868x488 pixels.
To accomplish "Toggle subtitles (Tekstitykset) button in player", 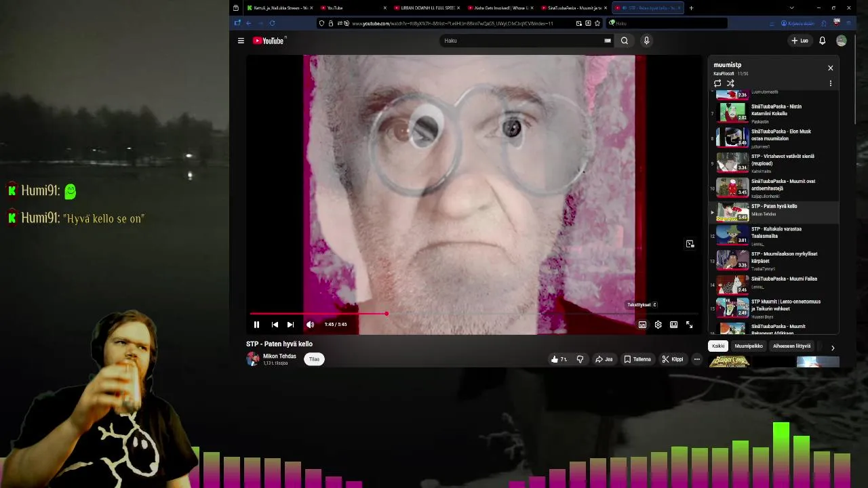I will pyautogui.click(x=642, y=325).
